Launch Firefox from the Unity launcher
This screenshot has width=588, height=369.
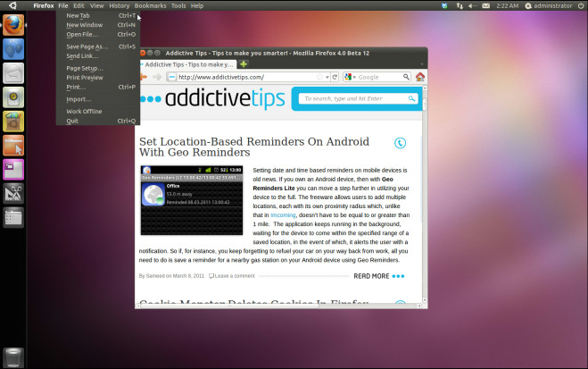13,25
